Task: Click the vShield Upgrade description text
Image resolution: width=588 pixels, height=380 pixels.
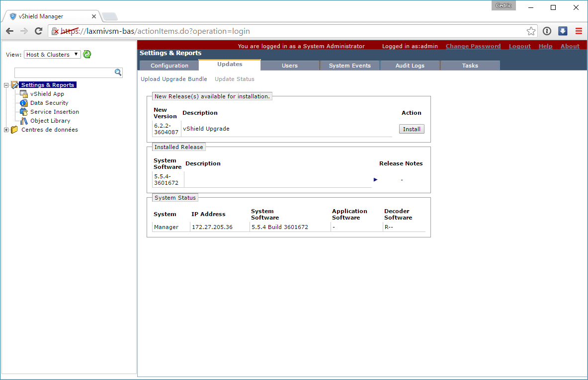Action: pos(206,129)
